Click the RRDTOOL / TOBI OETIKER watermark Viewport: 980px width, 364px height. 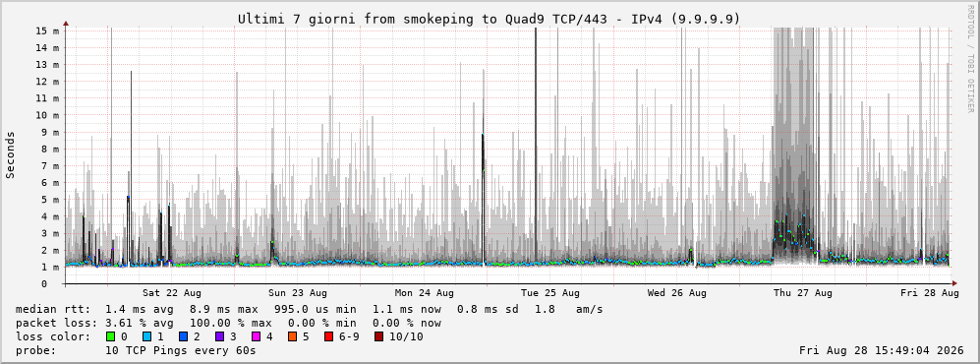(970, 59)
